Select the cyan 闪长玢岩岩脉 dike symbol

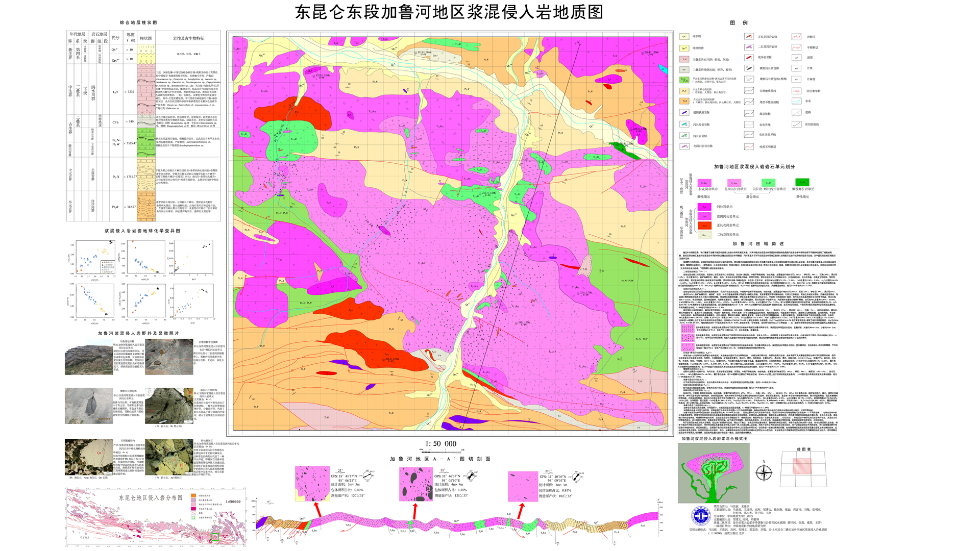pyautogui.click(x=684, y=124)
